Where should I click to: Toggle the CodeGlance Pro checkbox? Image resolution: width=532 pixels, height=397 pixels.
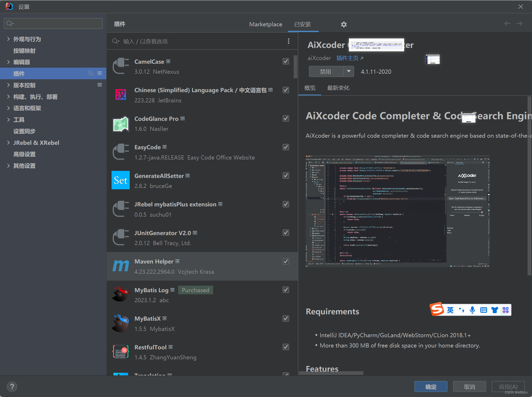click(286, 118)
